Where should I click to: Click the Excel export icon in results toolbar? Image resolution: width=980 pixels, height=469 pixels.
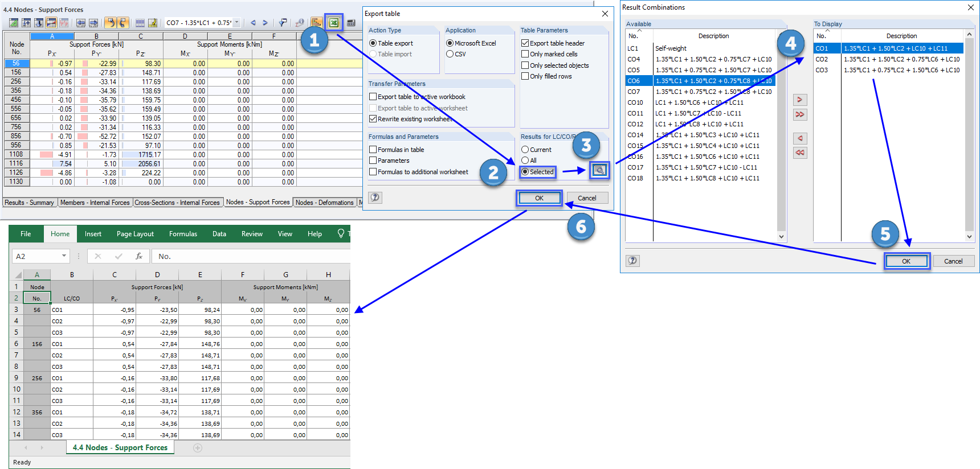click(x=334, y=23)
